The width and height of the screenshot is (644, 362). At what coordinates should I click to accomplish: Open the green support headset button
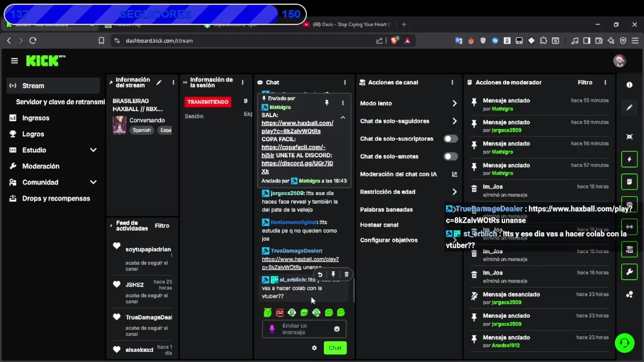coord(624,343)
